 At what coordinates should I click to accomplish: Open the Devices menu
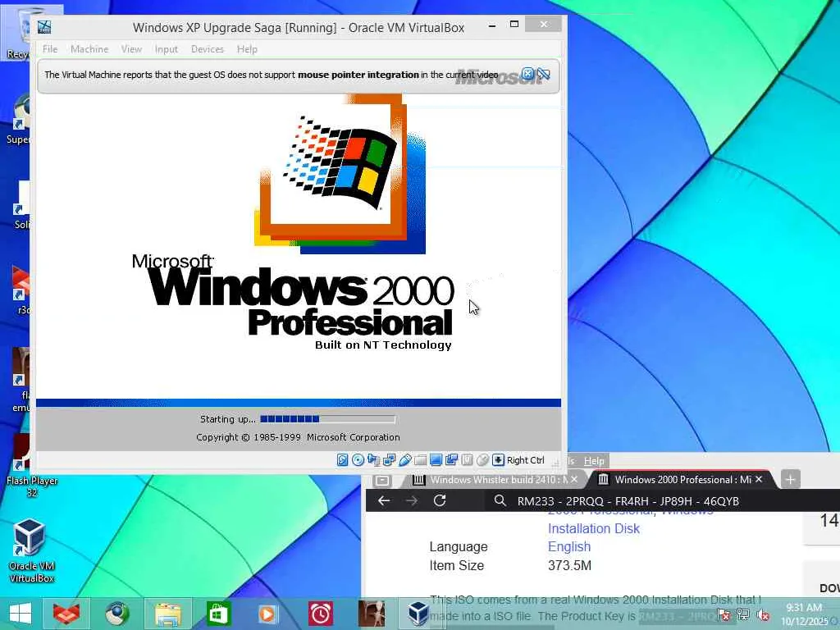pos(208,48)
